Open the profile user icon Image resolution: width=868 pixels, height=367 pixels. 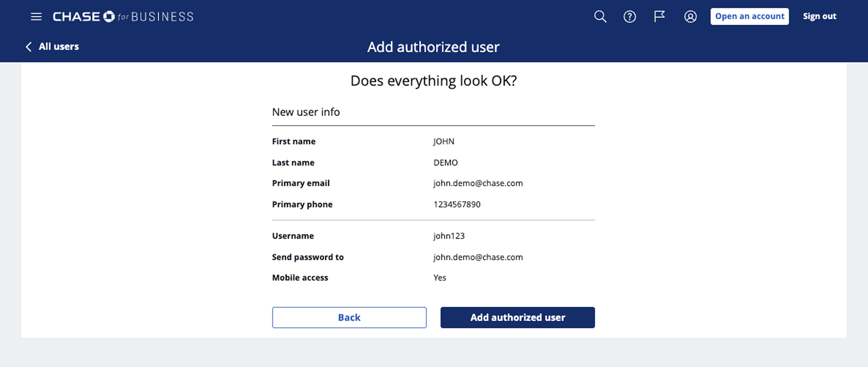tap(690, 16)
